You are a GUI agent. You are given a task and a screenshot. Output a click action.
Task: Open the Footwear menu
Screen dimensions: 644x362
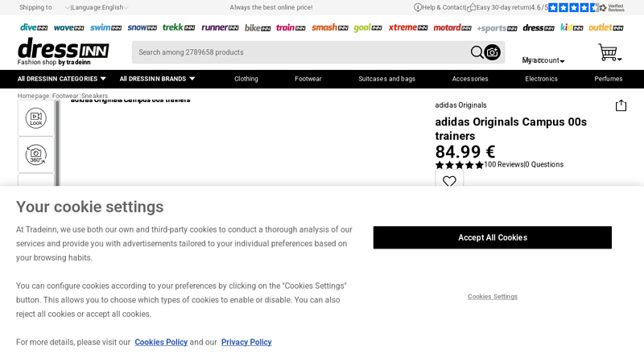pyautogui.click(x=308, y=79)
